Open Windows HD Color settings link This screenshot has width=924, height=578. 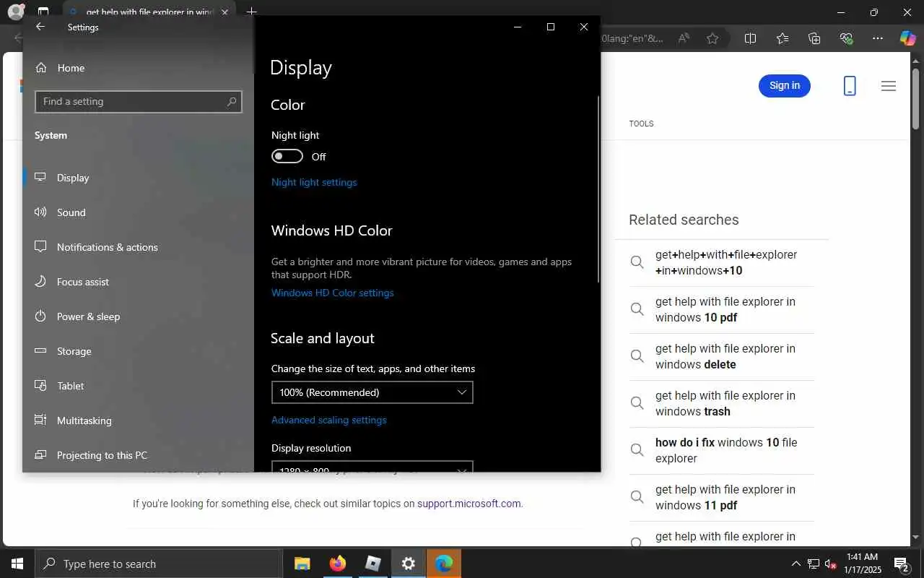click(333, 293)
